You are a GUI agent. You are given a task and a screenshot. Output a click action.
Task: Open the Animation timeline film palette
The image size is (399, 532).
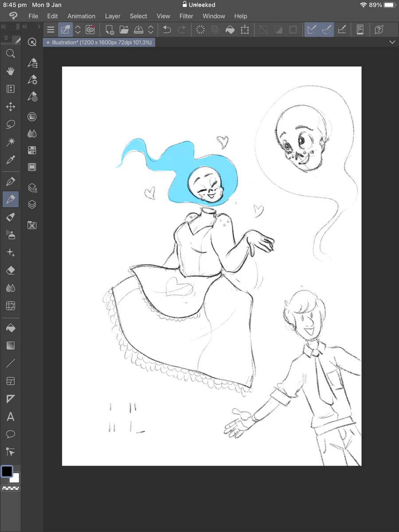pyautogui.click(x=32, y=167)
